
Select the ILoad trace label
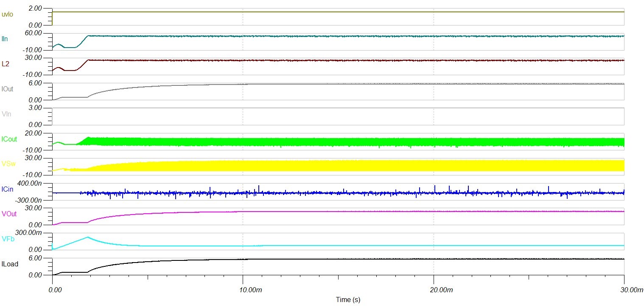[x=10, y=264]
